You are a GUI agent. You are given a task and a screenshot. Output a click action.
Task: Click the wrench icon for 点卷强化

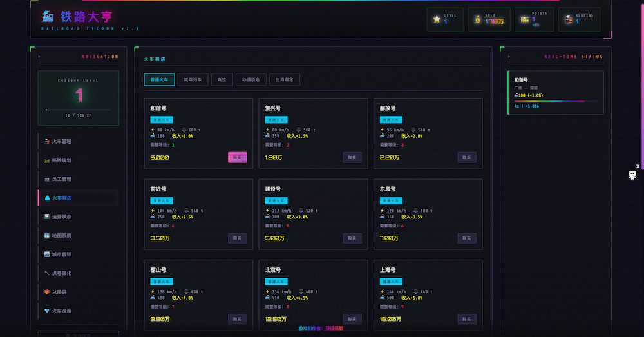coord(47,273)
